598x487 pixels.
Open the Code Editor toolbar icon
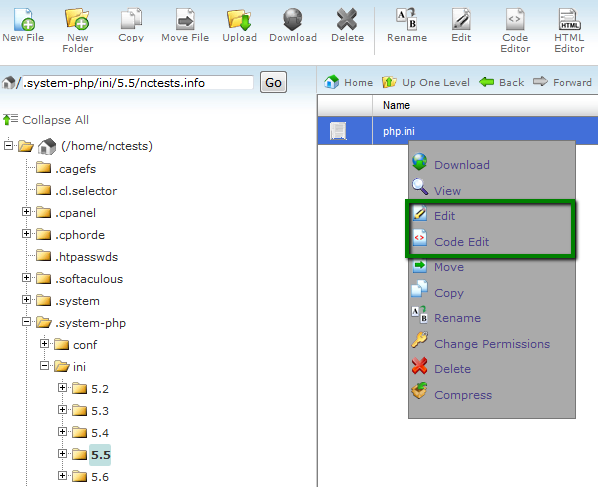click(x=515, y=19)
